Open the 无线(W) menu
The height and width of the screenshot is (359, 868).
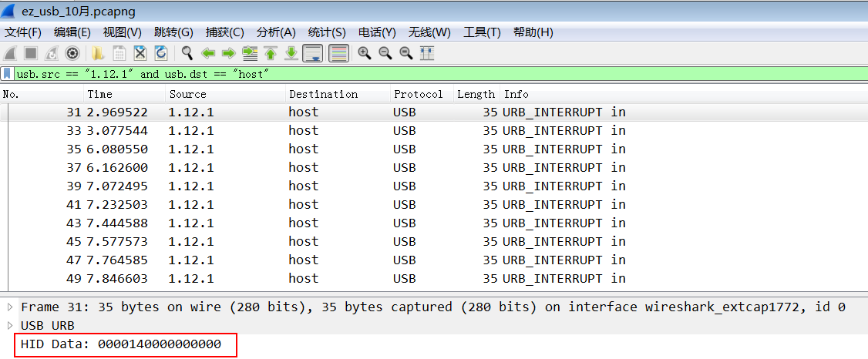tap(429, 32)
